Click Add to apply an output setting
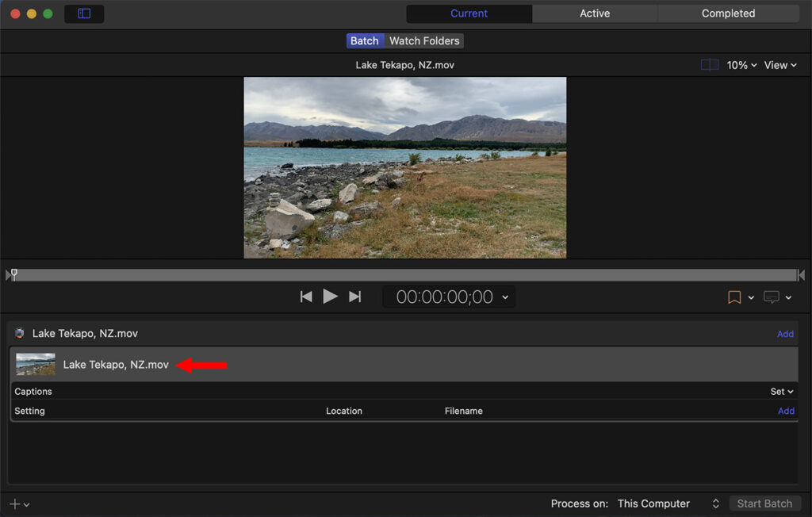The height and width of the screenshot is (517, 812). [786, 411]
